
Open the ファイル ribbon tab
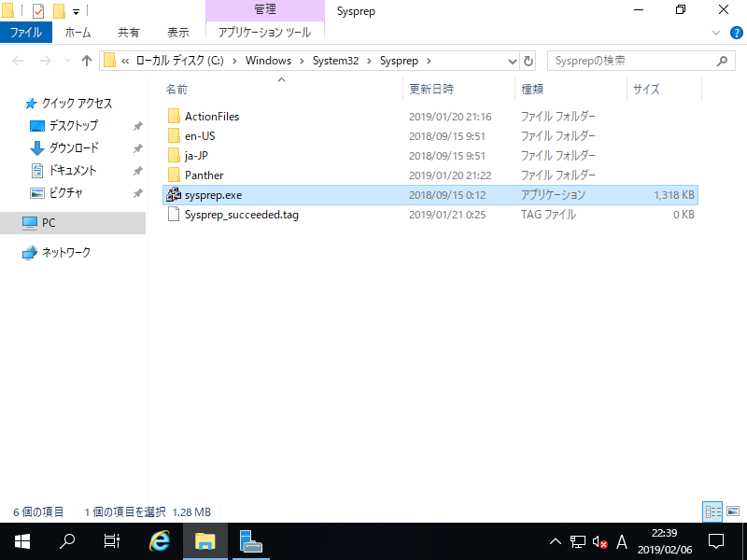(x=26, y=33)
